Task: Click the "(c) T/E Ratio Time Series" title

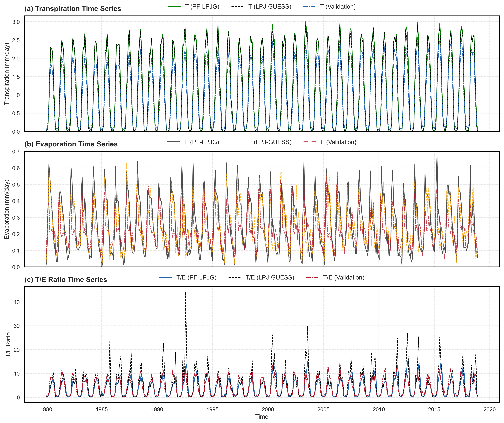Action: (x=66, y=280)
